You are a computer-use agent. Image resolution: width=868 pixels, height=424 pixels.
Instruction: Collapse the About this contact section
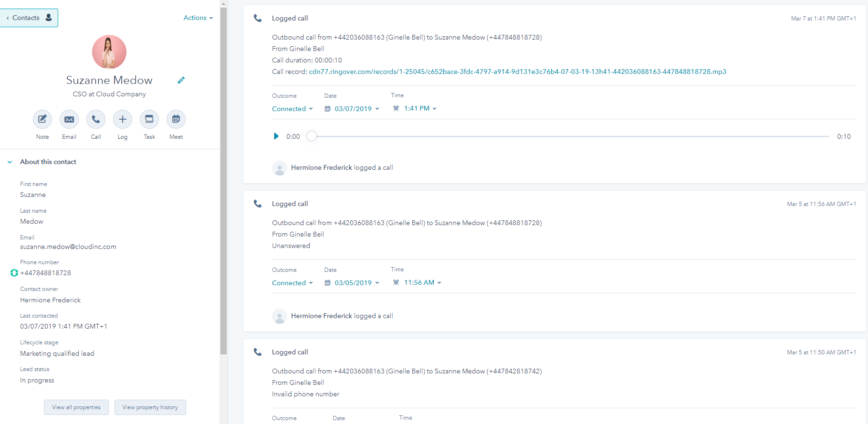[x=10, y=162]
